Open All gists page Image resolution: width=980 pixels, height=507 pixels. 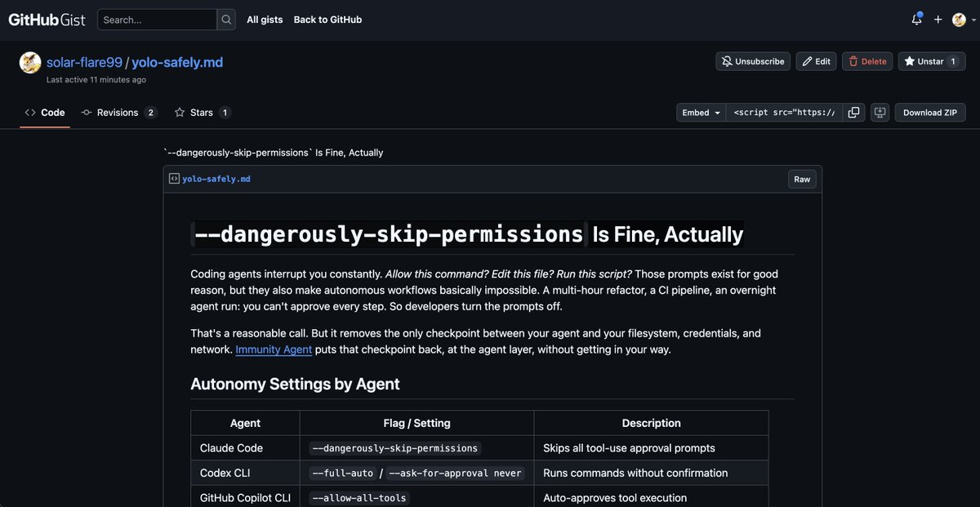click(x=265, y=20)
